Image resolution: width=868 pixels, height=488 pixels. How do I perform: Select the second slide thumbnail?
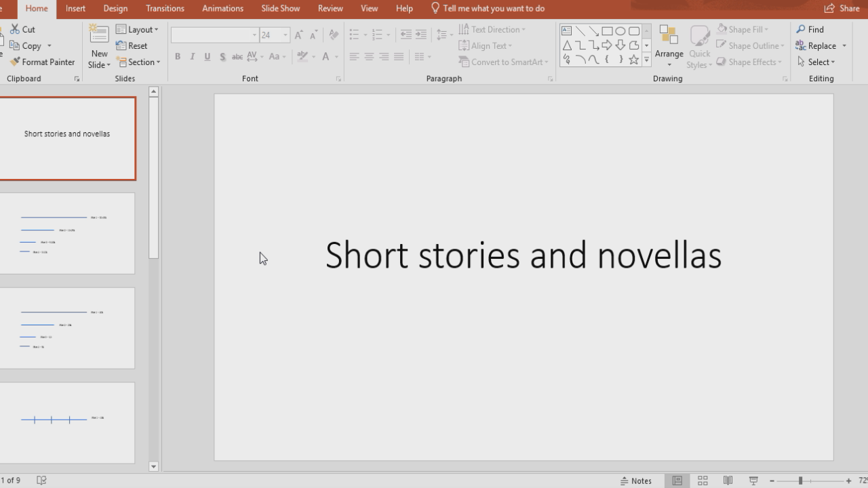point(68,232)
